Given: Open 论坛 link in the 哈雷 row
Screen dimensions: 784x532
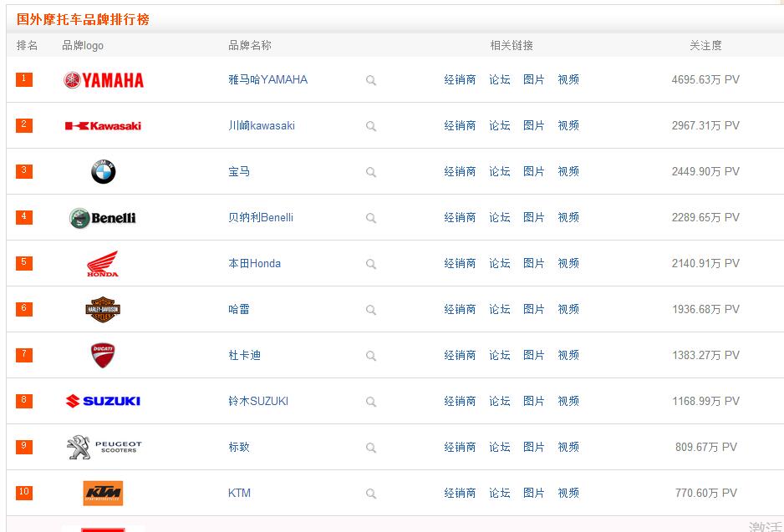Looking at the screenshot, I should coord(500,310).
